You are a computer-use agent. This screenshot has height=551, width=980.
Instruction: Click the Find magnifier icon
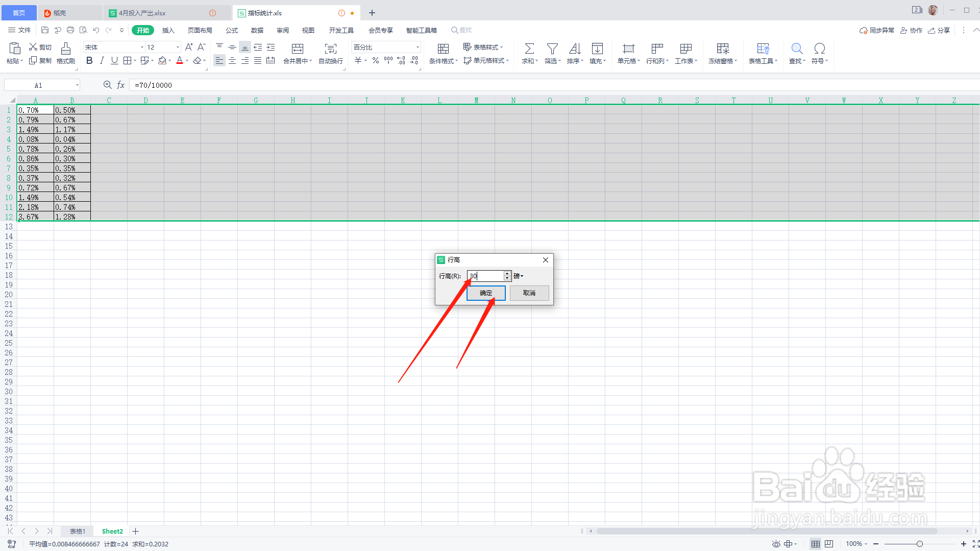pos(797,49)
